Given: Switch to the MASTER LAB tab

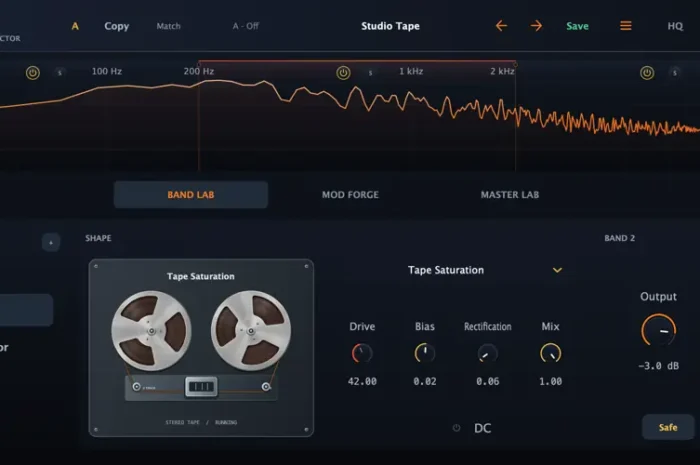Looking at the screenshot, I should (x=510, y=195).
